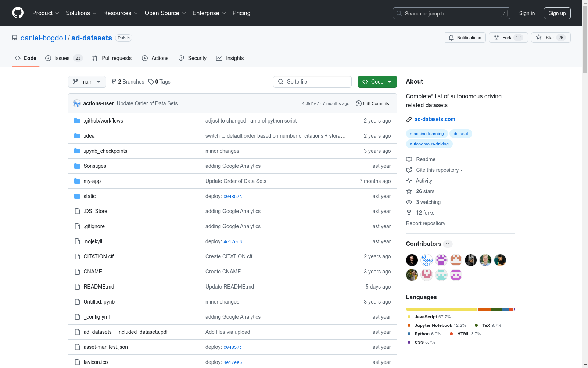Click the JavaScript 67.7% language link

point(429,317)
